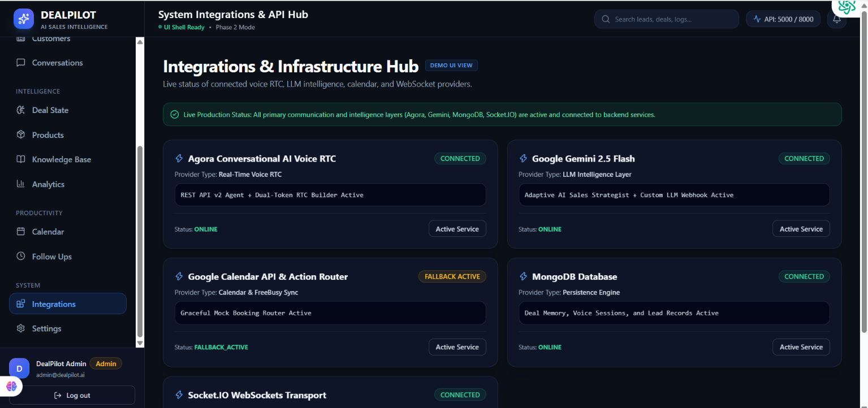Click the 'Phase 2 Mode' label
The image size is (868, 408).
235,27
